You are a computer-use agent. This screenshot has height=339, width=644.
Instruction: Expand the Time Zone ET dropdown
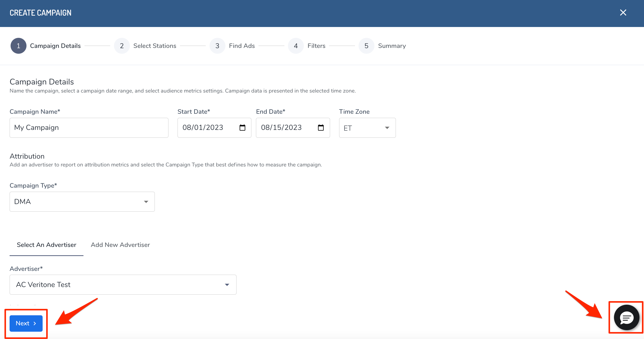point(367,128)
